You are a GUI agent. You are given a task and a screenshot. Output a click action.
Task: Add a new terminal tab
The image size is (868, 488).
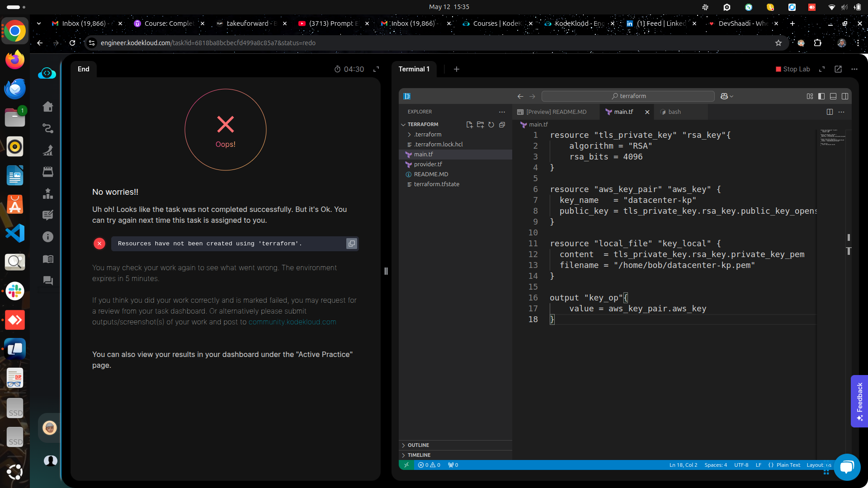457,69
